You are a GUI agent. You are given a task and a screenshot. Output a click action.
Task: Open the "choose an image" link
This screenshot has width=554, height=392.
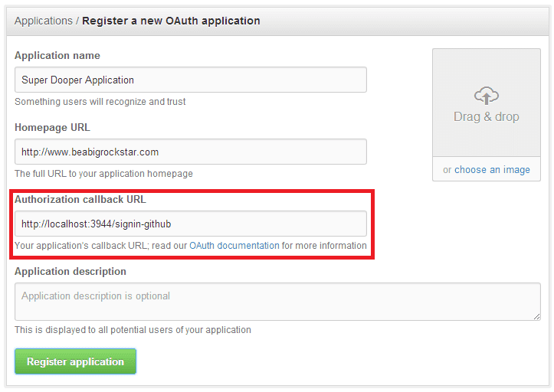tap(492, 170)
